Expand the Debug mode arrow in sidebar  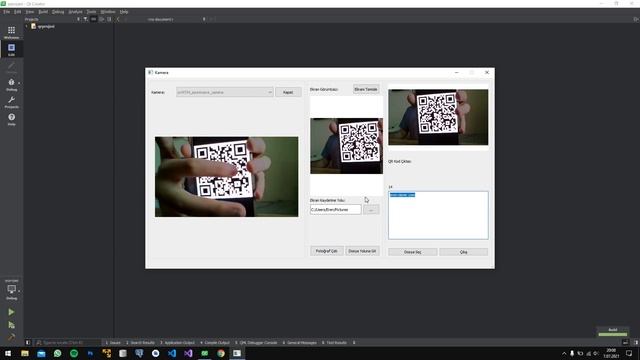pos(19,83)
